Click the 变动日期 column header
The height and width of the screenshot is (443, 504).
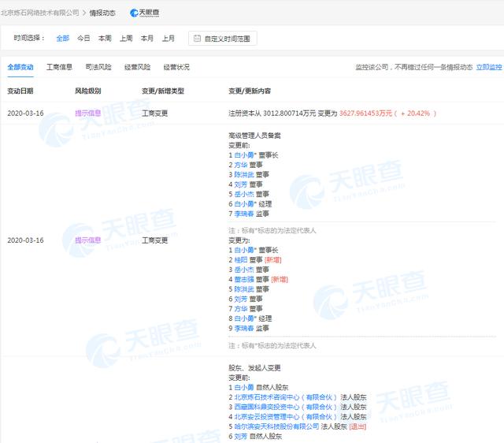(x=20, y=91)
